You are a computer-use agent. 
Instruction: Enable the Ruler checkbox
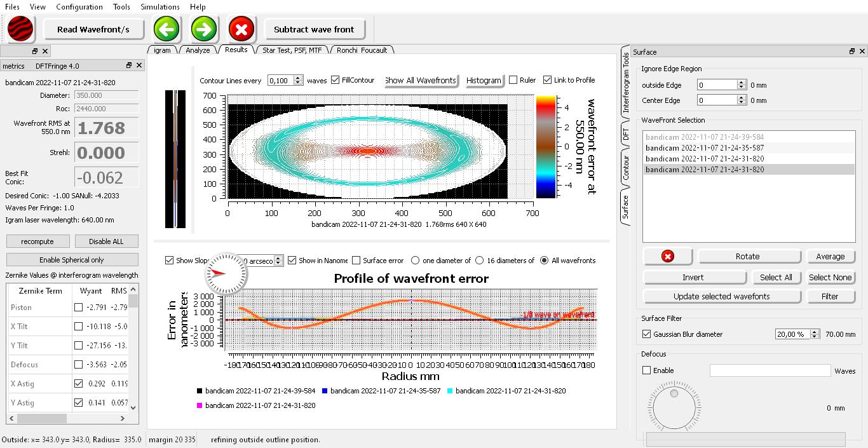click(513, 80)
